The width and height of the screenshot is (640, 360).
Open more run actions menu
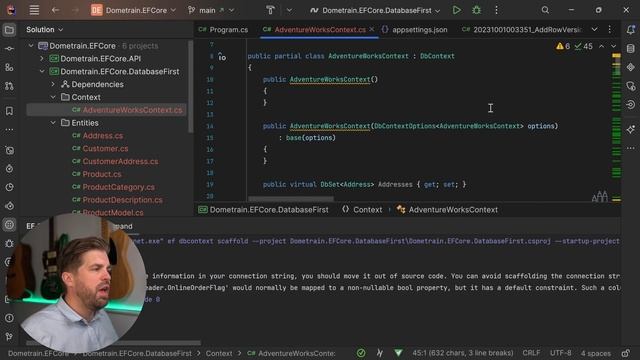pyautogui.click(x=496, y=10)
